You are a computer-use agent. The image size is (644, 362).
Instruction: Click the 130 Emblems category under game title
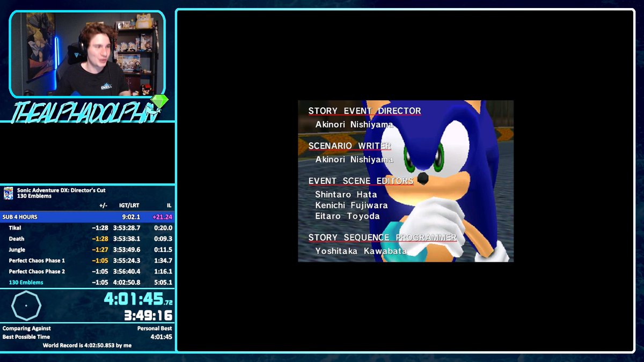(x=34, y=196)
